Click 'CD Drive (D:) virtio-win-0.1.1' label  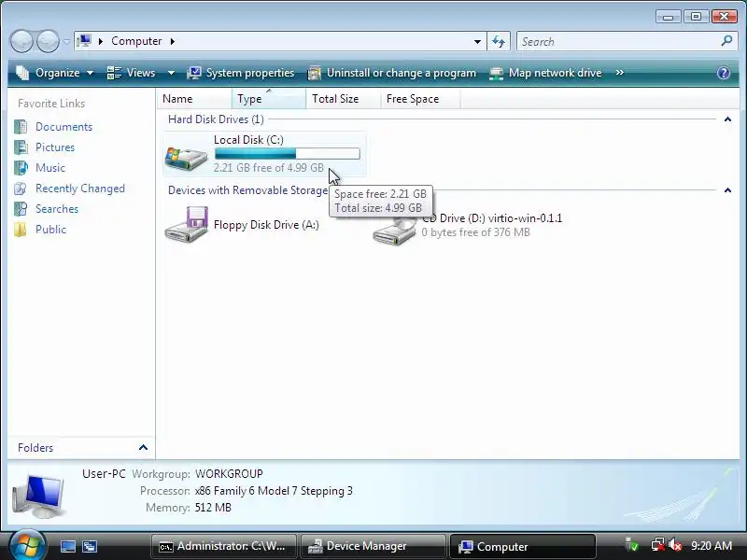[x=492, y=218]
